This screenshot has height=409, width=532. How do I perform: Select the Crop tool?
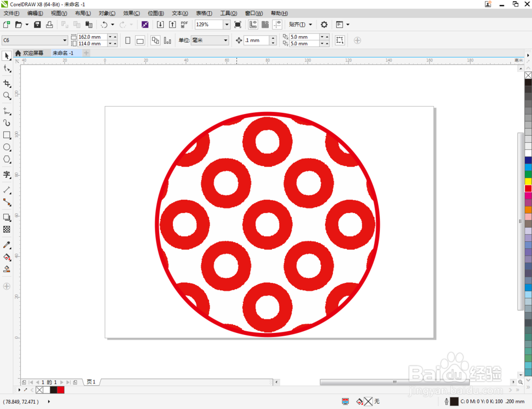coord(6,84)
